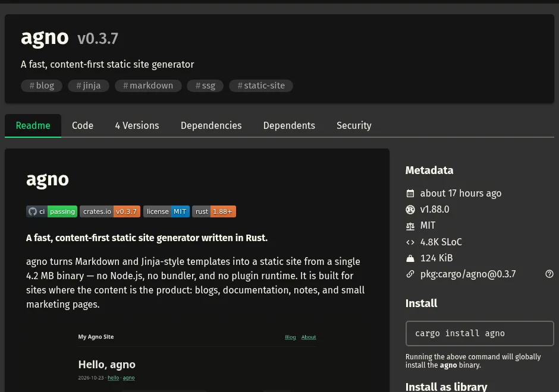Click the code brackets icon beside 4.8K SLoC
Screen dimensions: 559x392
(410, 242)
